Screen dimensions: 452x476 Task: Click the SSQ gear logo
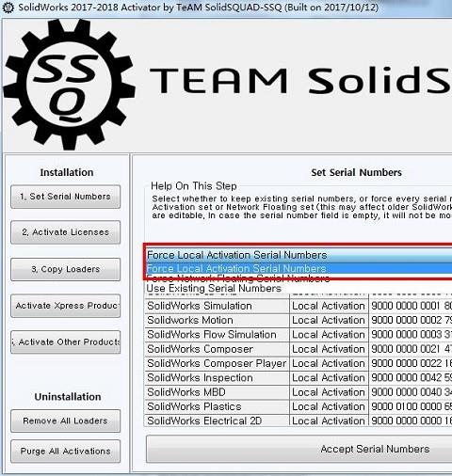pyautogui.click(x=69, y=84)
